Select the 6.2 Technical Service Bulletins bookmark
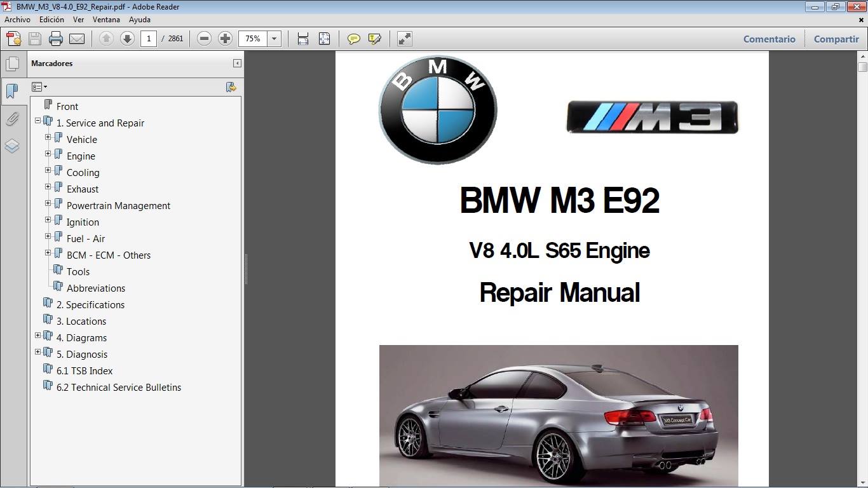This screenshot has height=488, width=868. tap(119, 388)
